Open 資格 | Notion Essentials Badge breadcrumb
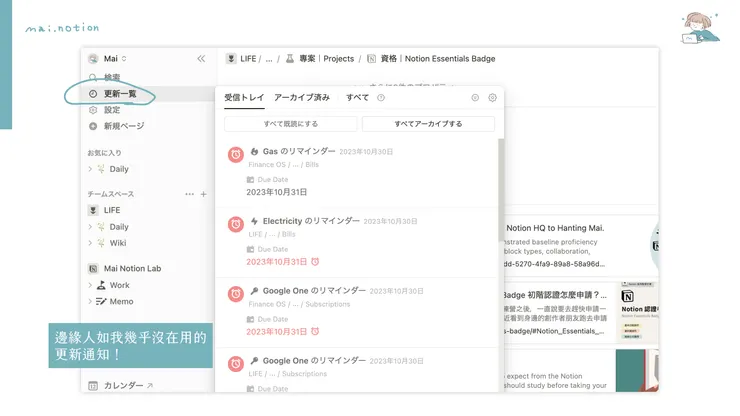 (438, 59)
